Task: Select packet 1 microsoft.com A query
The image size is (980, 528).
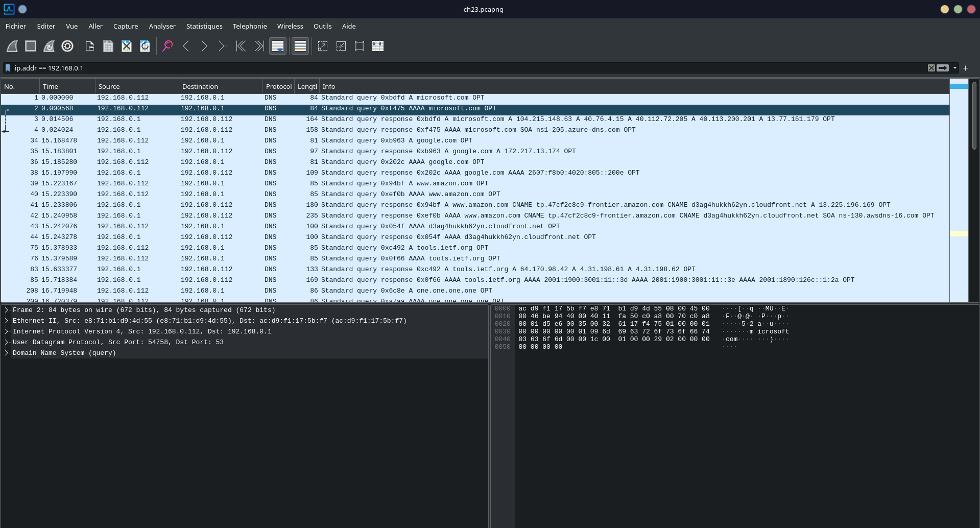Action: click(475, 98)
